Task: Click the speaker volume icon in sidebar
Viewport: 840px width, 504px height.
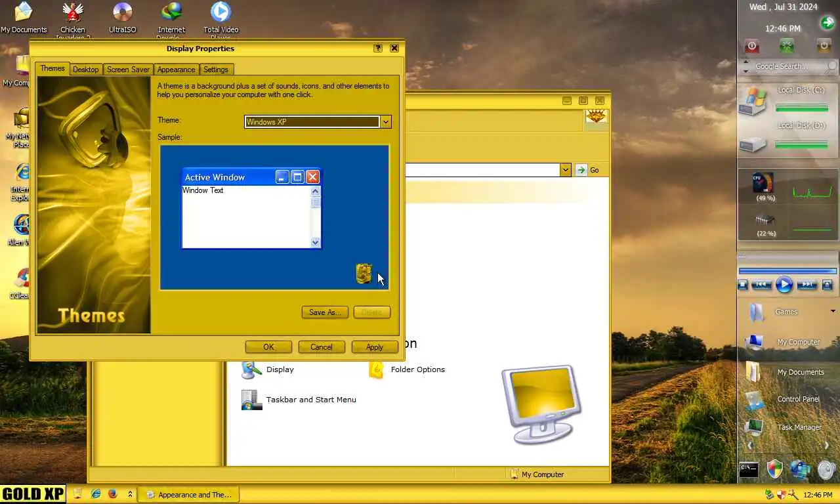Action: 827,469
